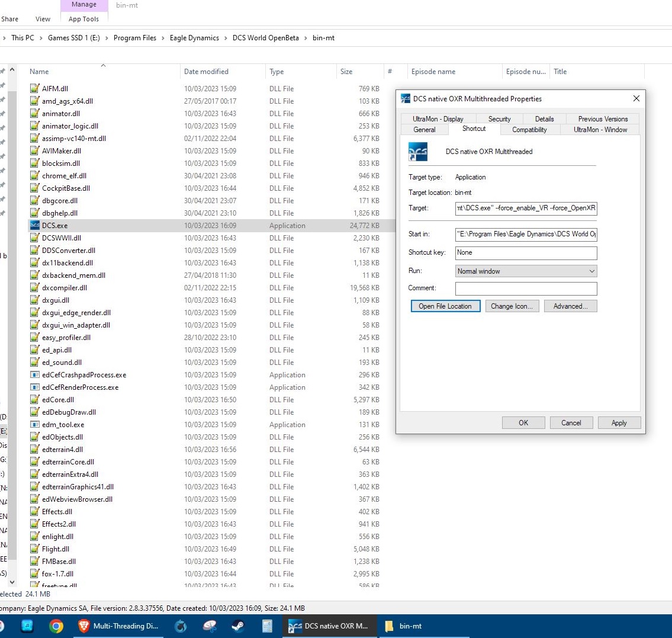Screen dimensions: 672x638
Task: Expand breadcrumb chevron after Eagle Dynamics
Action: click(226, 38)
